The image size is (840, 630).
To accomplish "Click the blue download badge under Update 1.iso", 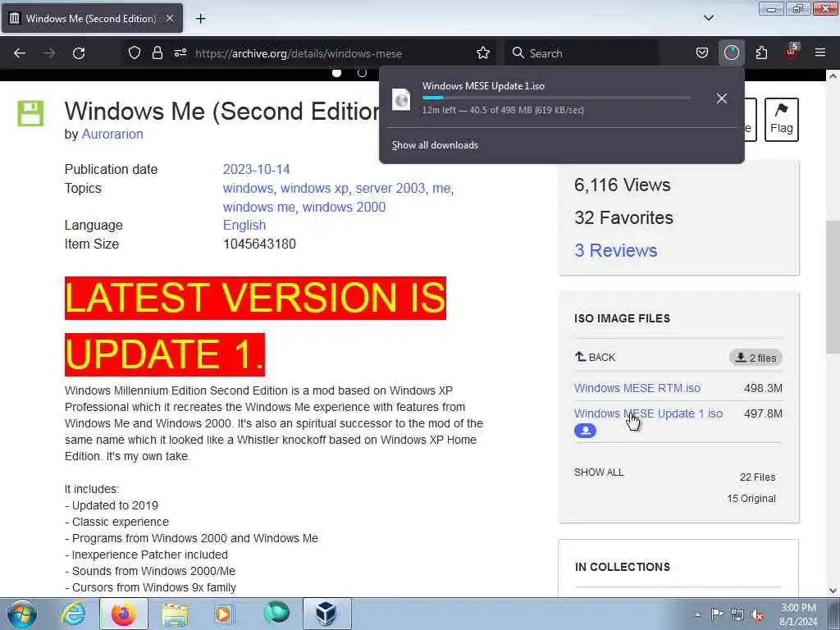I will coord(585,430).
